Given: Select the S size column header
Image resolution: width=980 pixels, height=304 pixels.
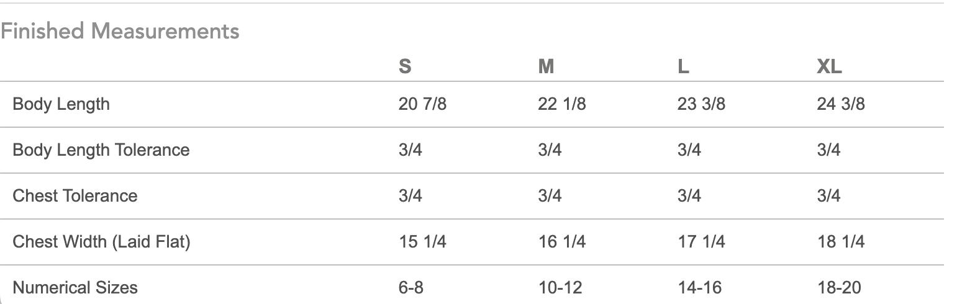Looking at the screenshot, I should [405, 66].
